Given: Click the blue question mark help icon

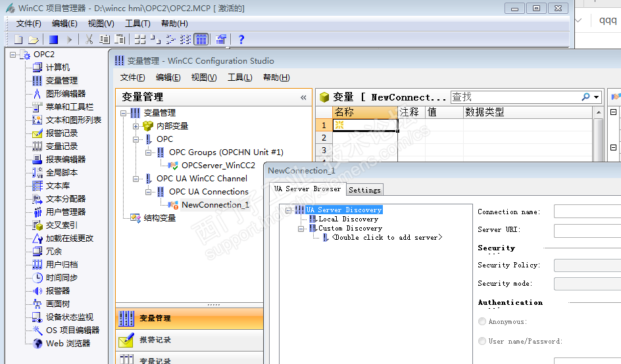Looking at the screenshot, I should click(241, 39).
